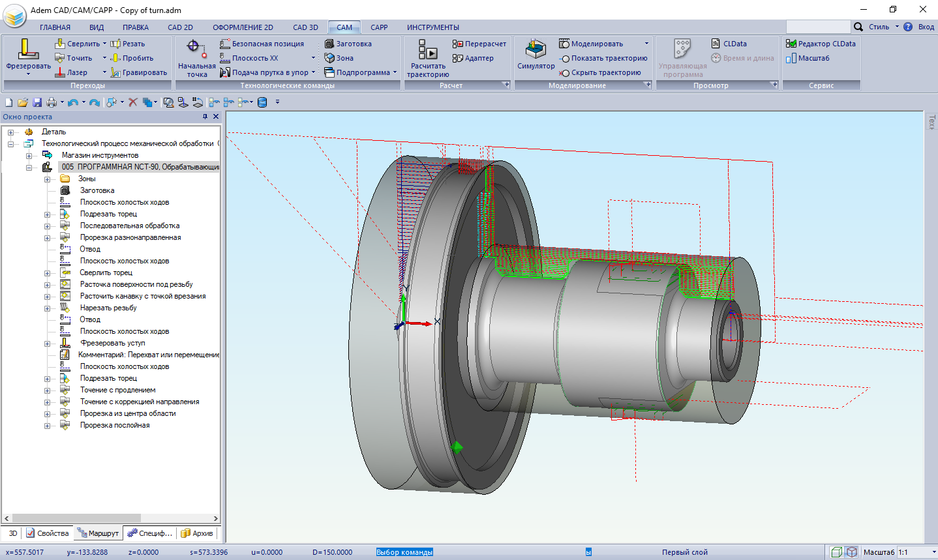
Task: Click the Редактор CLData button
Action: (x=821, y=44)
